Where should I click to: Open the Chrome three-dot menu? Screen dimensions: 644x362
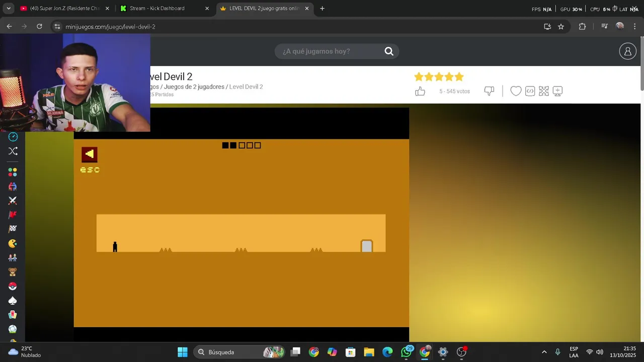[x=634, y=26]
